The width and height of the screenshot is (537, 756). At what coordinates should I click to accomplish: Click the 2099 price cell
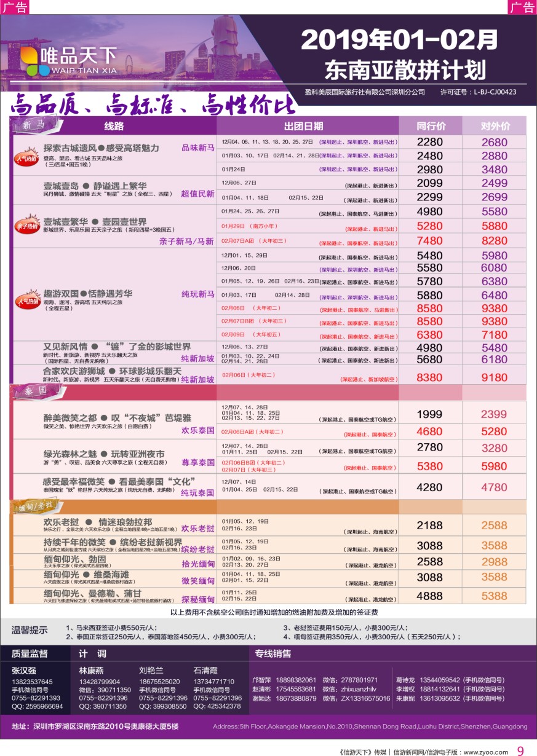429,183
